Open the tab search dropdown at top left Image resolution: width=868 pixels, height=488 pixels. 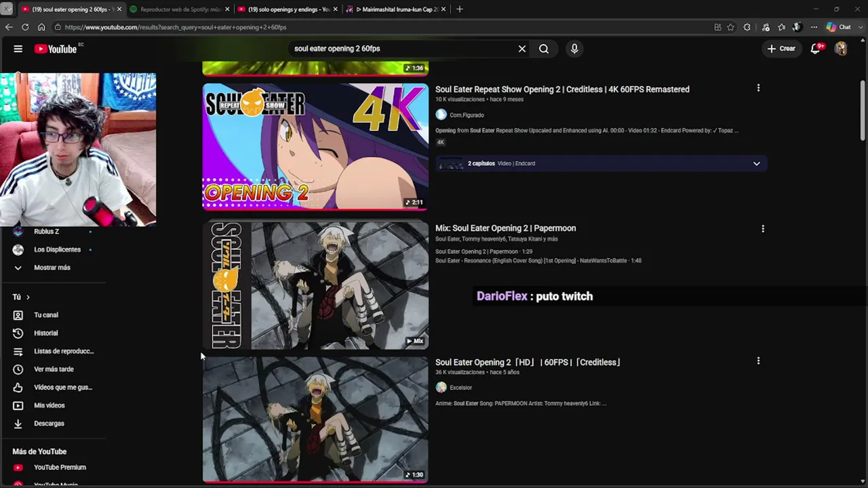(7, 9)
